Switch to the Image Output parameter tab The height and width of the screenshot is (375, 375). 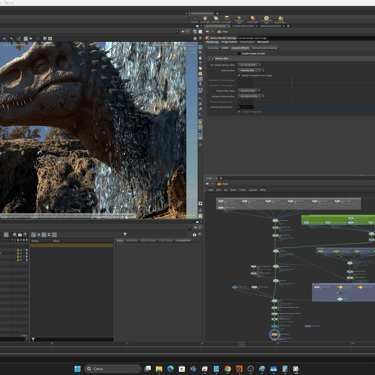coord(229,42)
